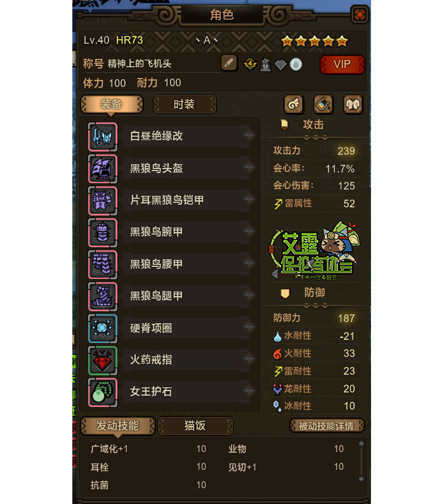Click the title edit pencil icon
This screenshot has height=504, width=444.
coord(229,63)
